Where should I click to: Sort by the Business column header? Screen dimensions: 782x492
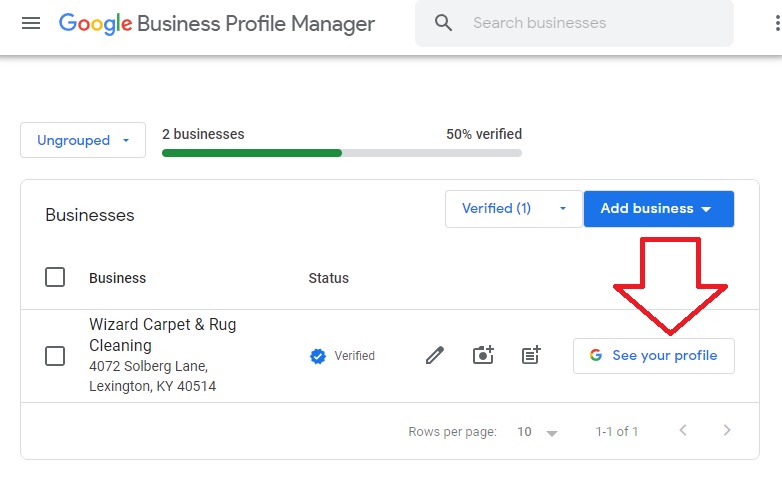117,278
